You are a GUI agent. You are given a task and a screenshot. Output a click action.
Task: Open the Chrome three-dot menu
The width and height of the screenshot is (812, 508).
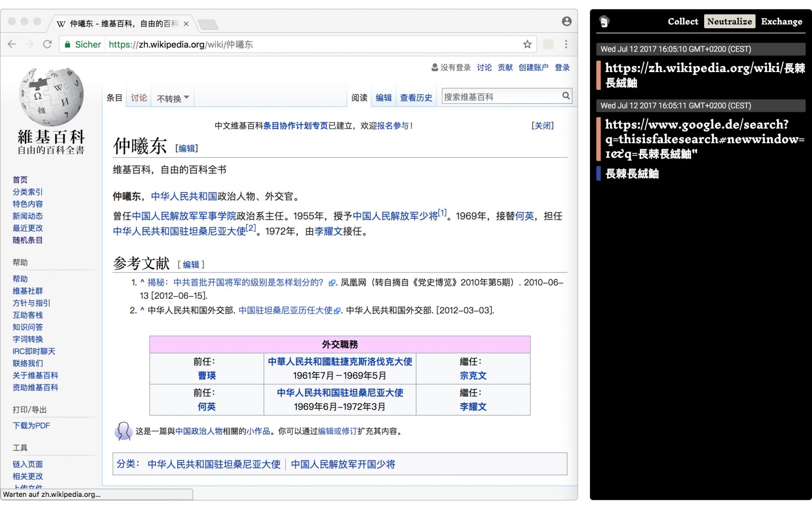coord(566,44)
